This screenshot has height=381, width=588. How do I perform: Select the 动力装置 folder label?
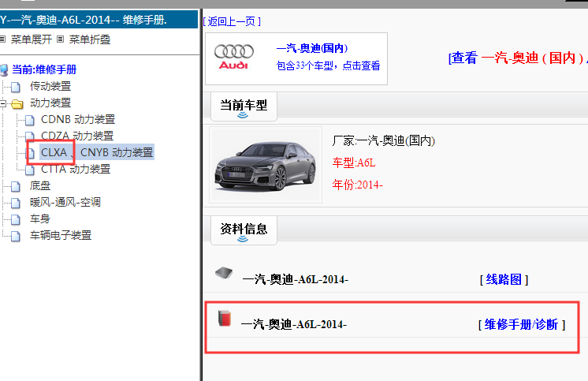tap(50, 103)
